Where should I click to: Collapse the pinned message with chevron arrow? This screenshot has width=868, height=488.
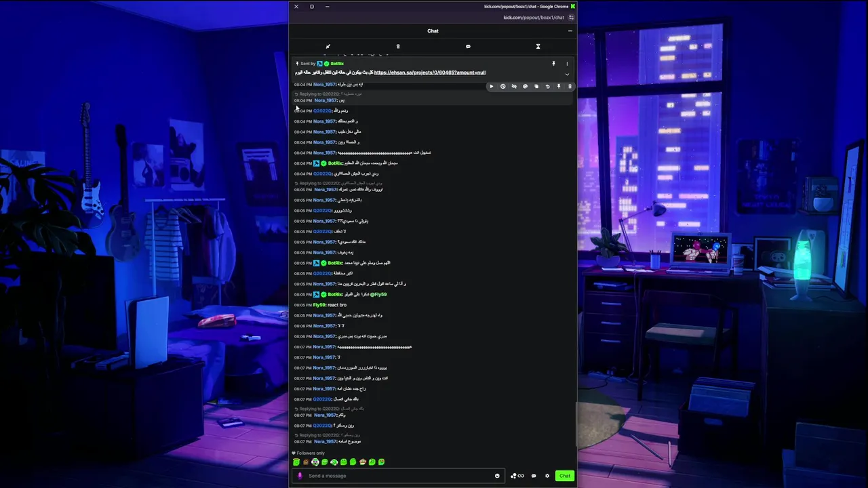pos(567,74)
